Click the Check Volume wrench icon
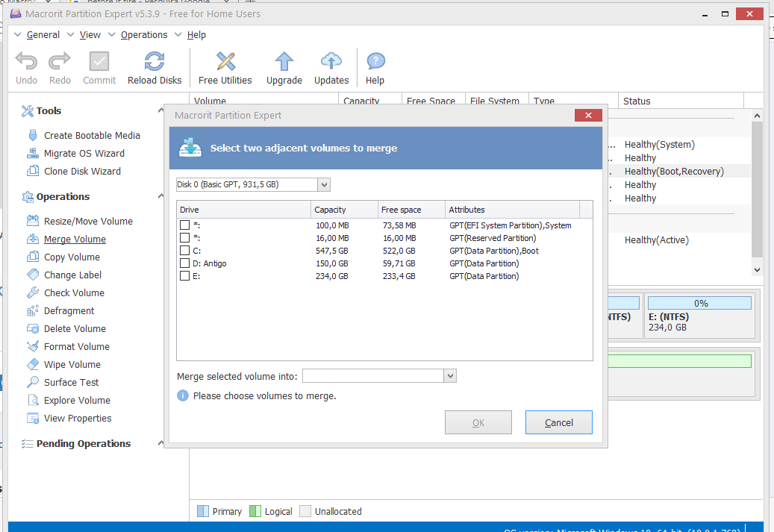 [33, 292]
